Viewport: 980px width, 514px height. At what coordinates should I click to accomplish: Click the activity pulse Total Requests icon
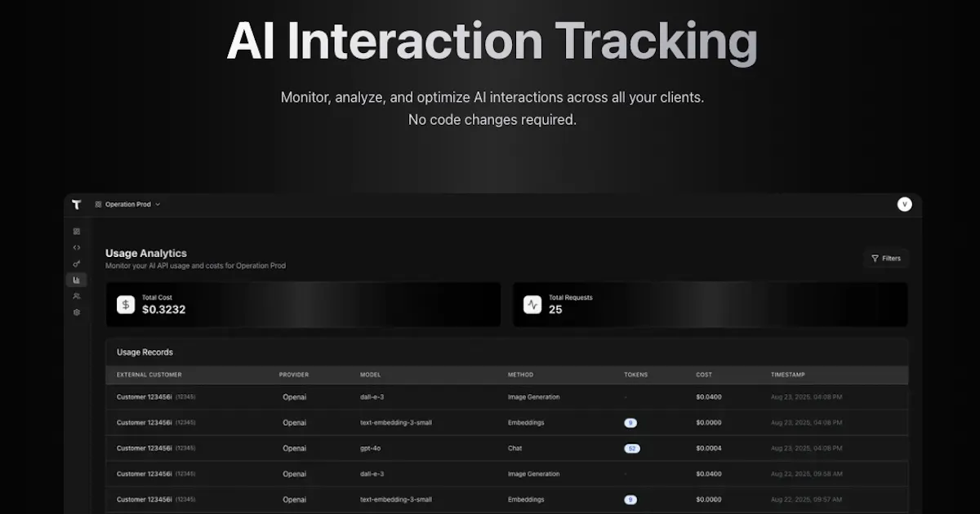pos(532,304)
